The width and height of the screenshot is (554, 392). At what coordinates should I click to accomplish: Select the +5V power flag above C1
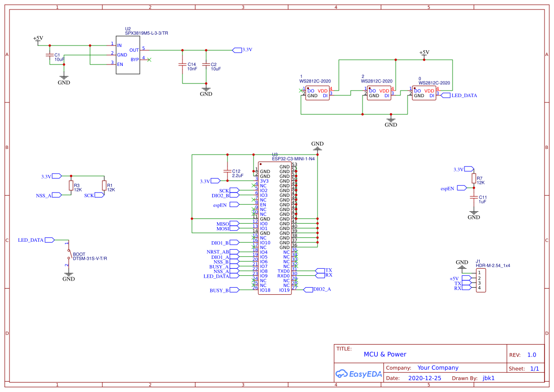(x=37, y=40)
